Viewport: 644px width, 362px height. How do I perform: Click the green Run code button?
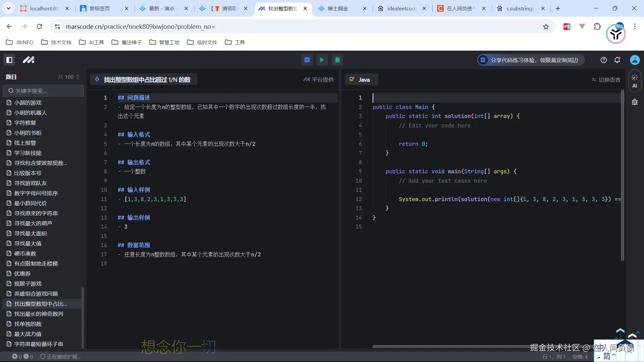point(322,60)
